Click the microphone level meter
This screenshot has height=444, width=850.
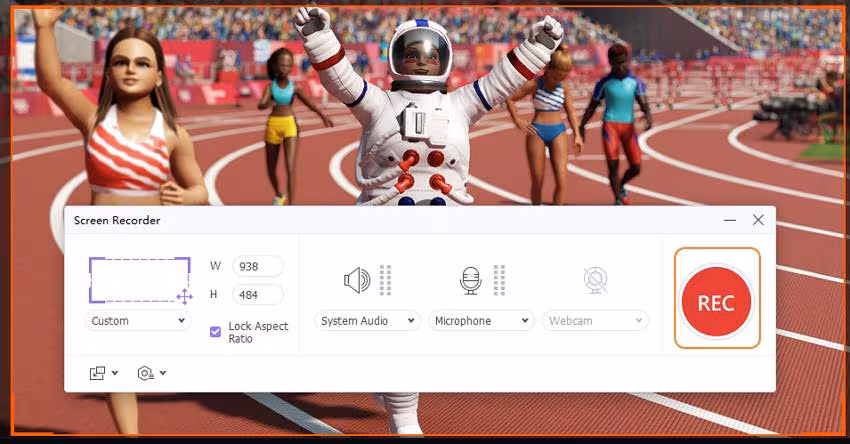[x=499, y=280]
